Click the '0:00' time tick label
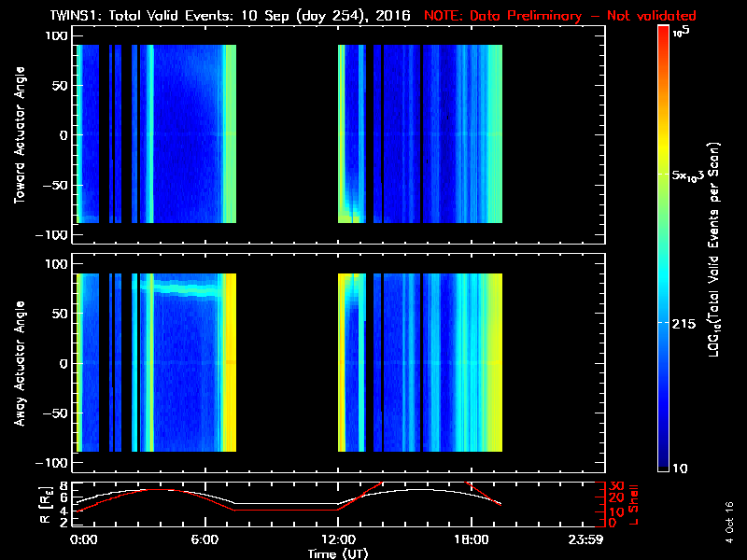 (x=83, y=539)
